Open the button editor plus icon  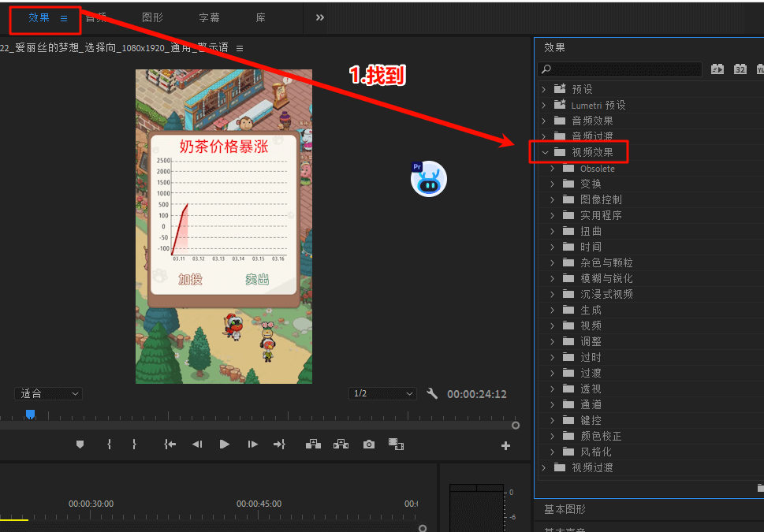click(x=505, y=445)
